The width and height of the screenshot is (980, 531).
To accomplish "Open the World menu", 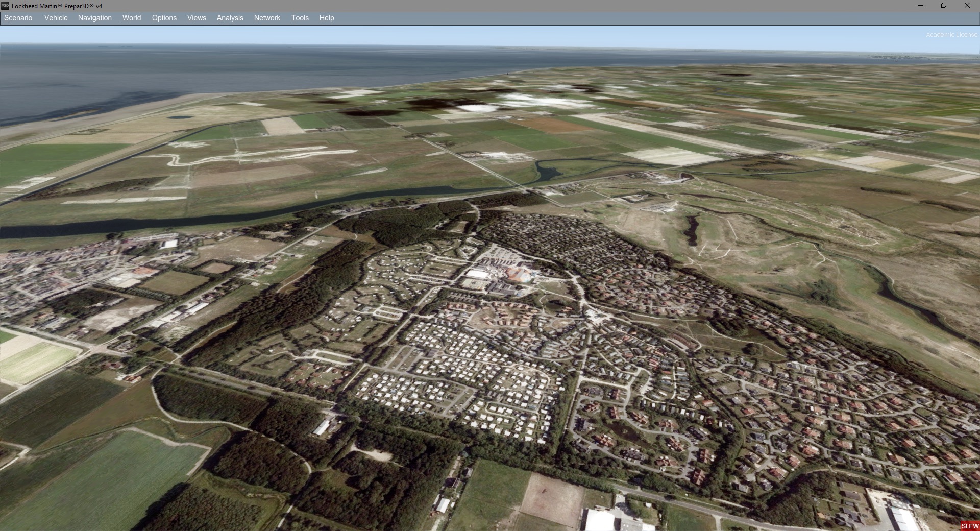I will [x=132, y=18].
